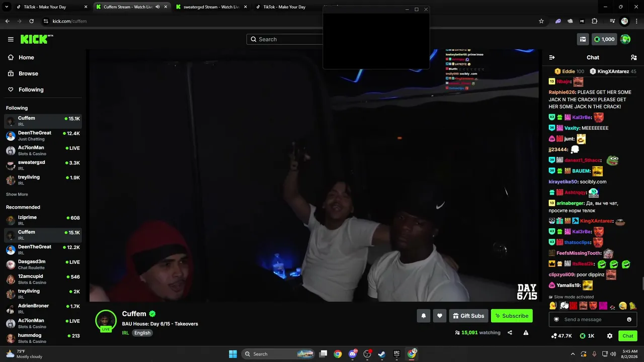This screenshot has width=644, height=362.
Task: Open the 47.7K channel points display
Action: tap(561, 336)
